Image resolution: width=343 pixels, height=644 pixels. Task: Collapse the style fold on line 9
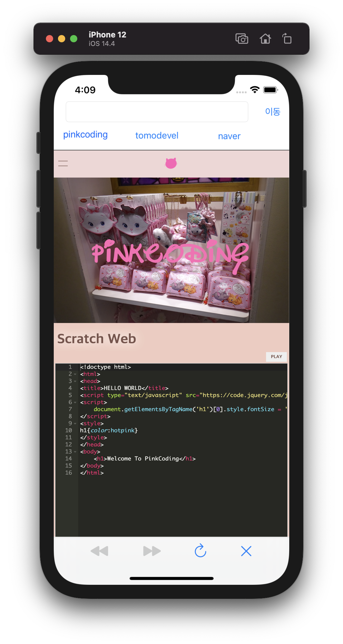[75, 423]
